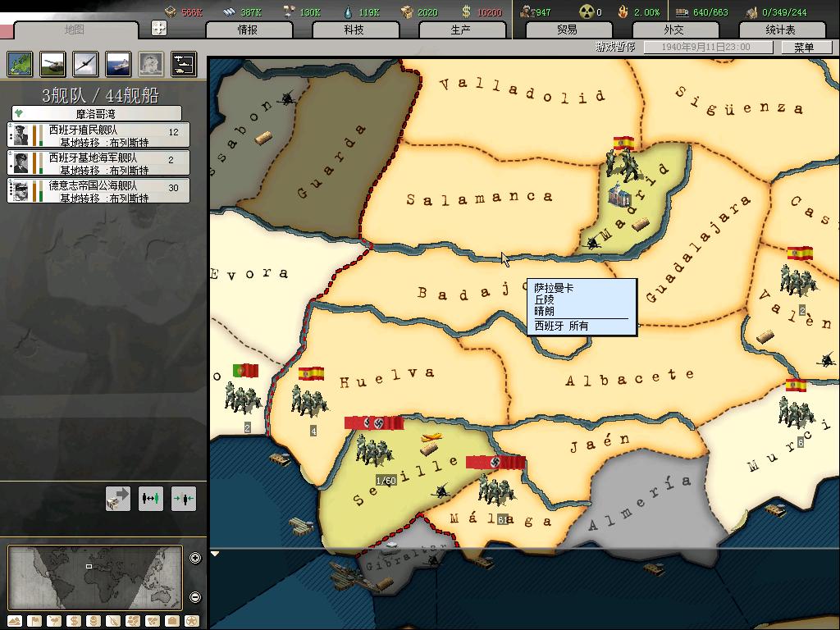
Task: Expand the 摩洛哥湾 location header
Action: [x=97, y=113]
